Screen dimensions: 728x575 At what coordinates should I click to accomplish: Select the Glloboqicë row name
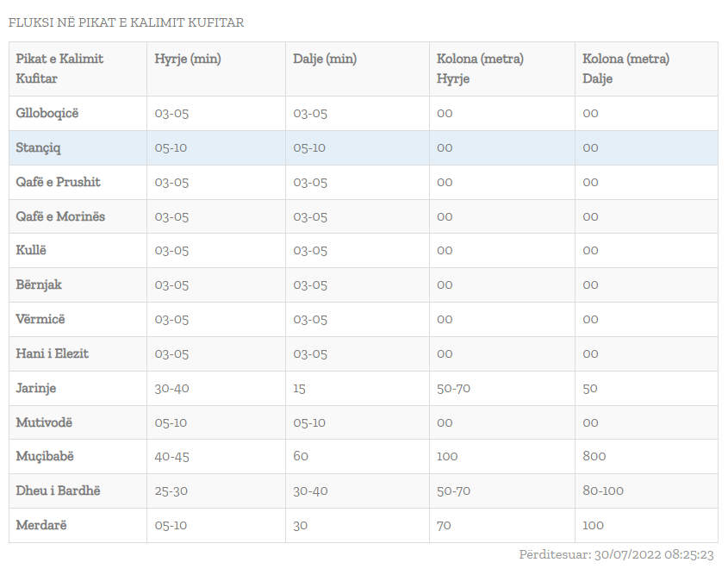[47, 113]
